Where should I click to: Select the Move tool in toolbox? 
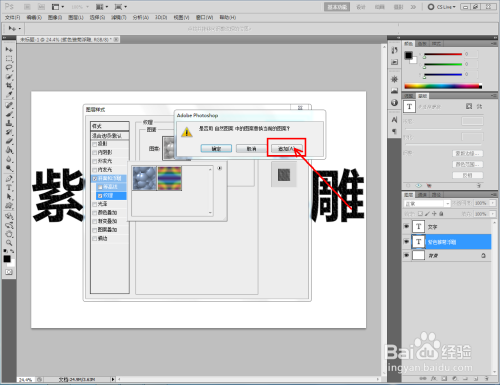(9, 49)
